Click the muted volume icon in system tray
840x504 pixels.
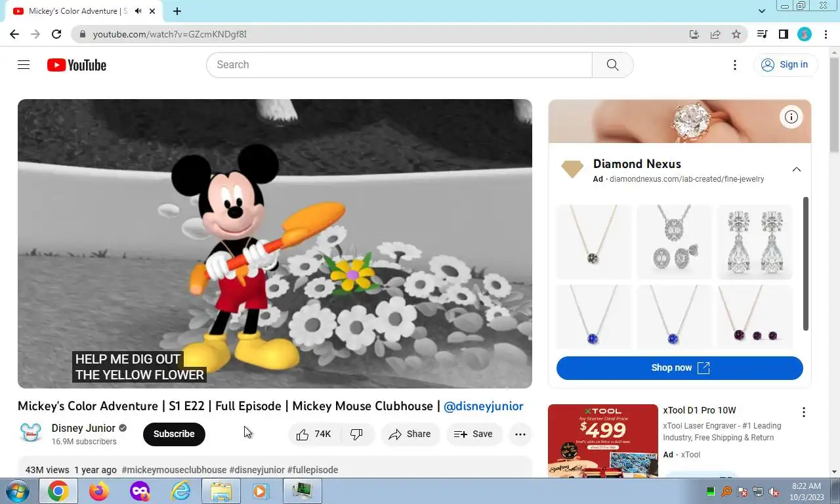pos(774,492)
